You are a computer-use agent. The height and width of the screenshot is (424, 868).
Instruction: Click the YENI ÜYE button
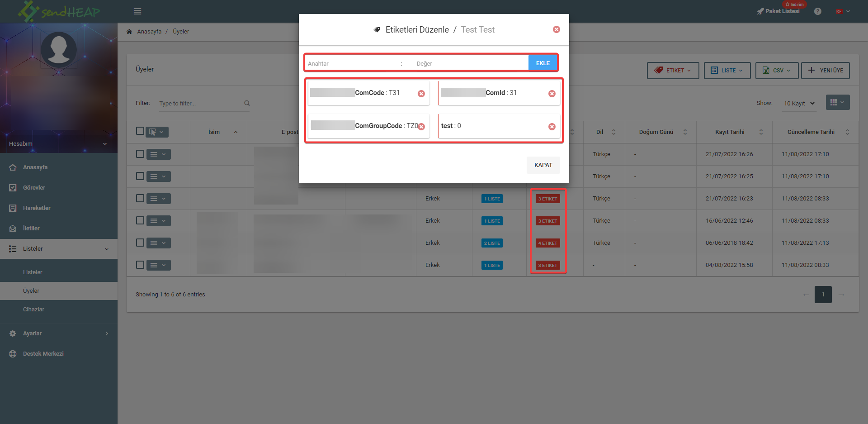tap(826, 71)
